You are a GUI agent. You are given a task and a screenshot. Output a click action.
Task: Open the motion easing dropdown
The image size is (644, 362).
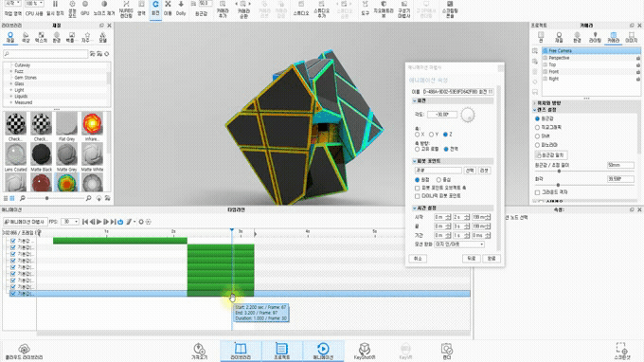point(459,244)
